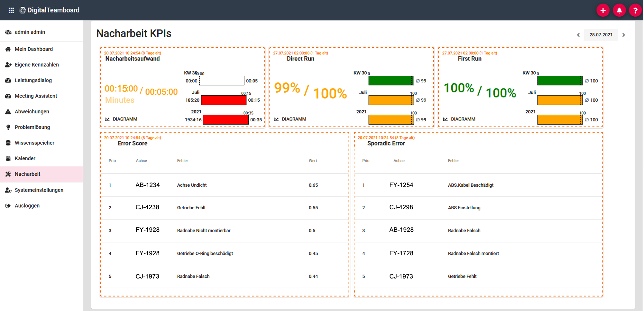
Task: Log out via Ausloggen
Action: 41,206
